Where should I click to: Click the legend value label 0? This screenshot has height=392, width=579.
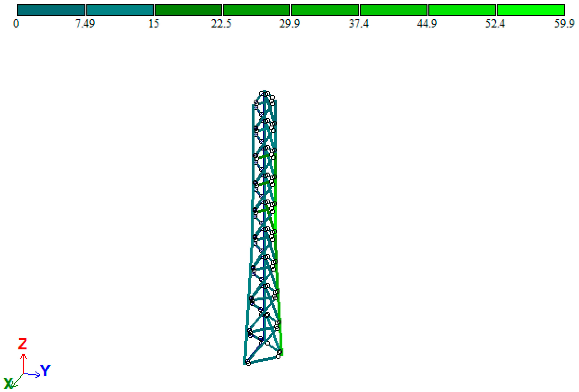(16, 24)
